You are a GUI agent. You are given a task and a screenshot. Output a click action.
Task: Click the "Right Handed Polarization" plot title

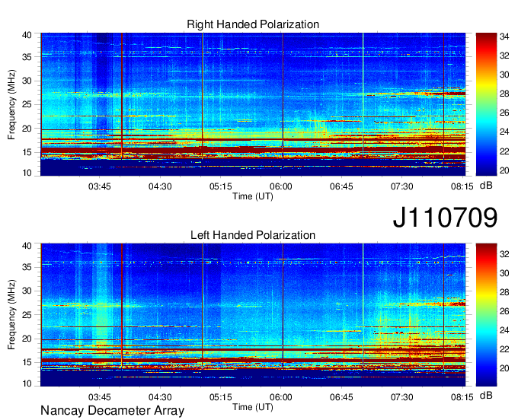pyautogui.click(x=253, y=24)
